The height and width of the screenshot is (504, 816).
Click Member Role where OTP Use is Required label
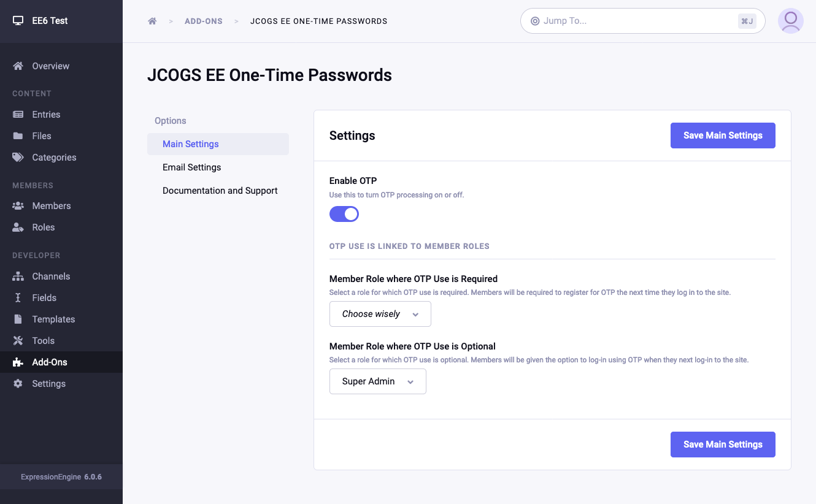pyautogui.click(x=414, y=279)
